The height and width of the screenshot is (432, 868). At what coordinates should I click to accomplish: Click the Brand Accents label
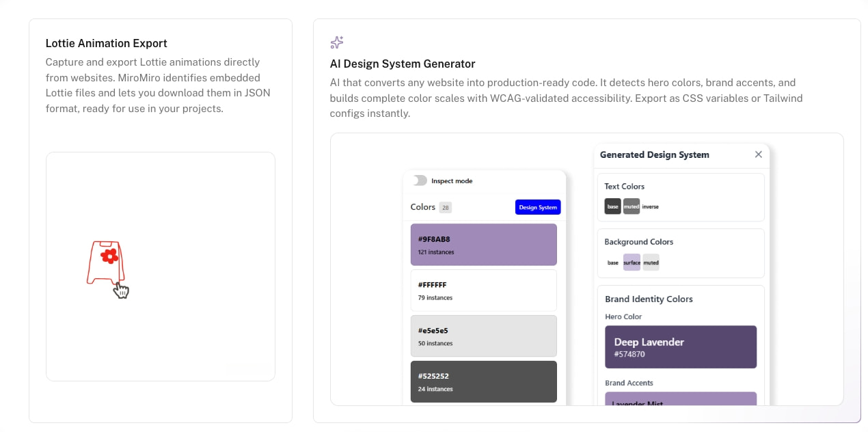click(x=629, y=383)
